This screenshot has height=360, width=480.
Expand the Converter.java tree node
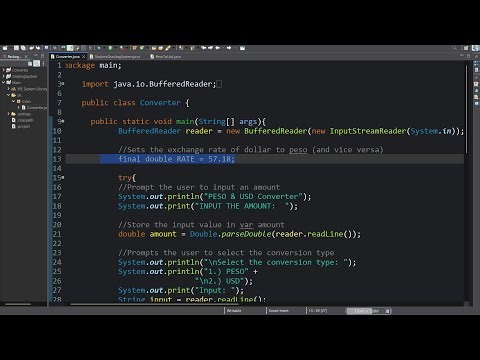(19, 108)
